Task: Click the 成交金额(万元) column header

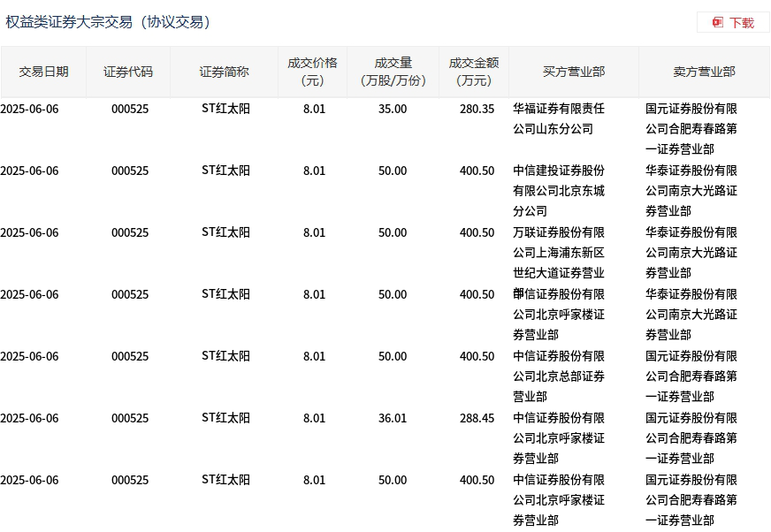Action: coord(474,72)
